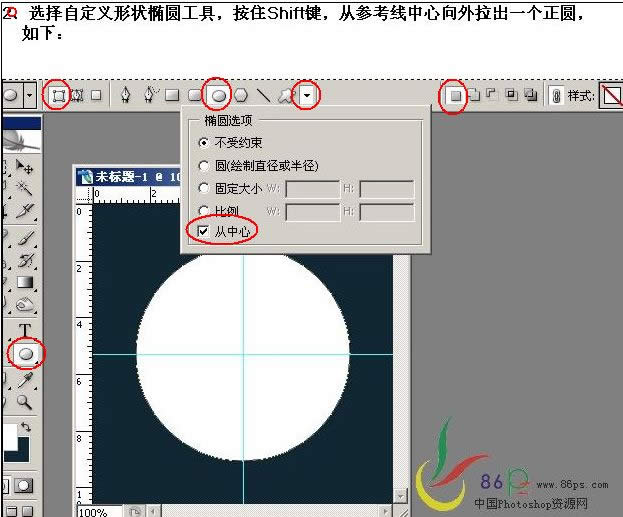Screen dimensions: 623x517
Task: Select the Line tool in the options bar
Action: point(263,95)
